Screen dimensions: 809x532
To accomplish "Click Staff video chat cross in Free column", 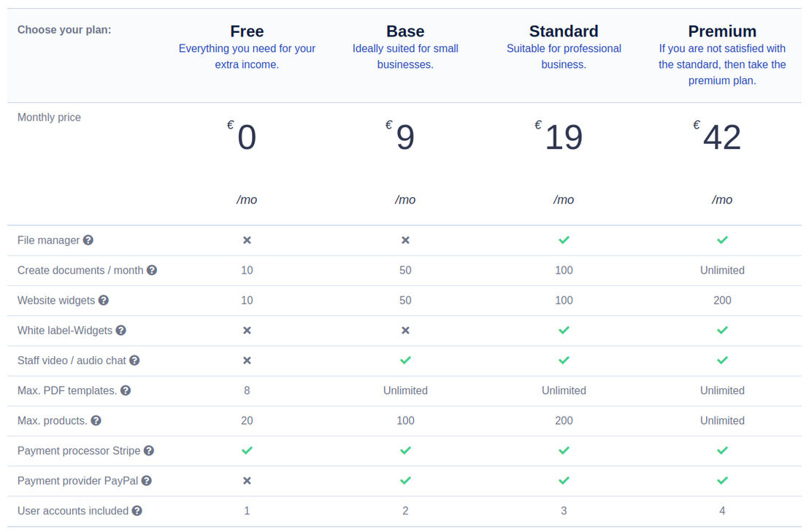I will (x=247, y=361).
